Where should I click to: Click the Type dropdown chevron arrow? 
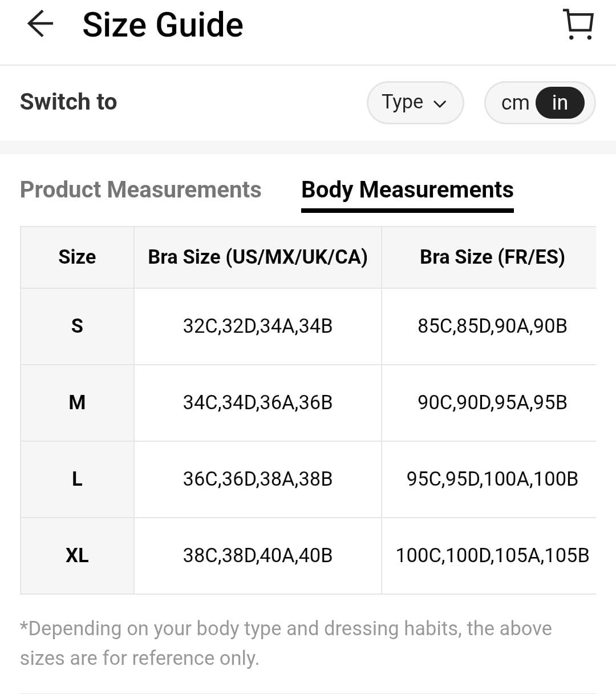440,104
